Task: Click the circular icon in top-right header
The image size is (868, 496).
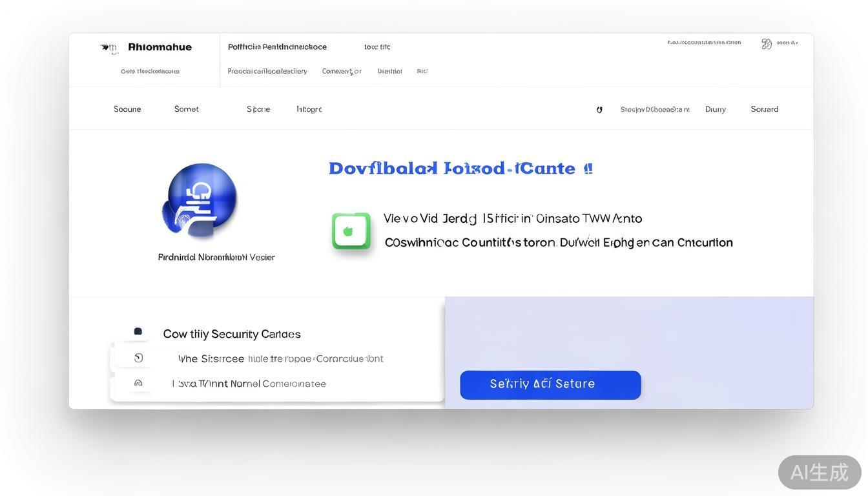Action: point(767,44)
